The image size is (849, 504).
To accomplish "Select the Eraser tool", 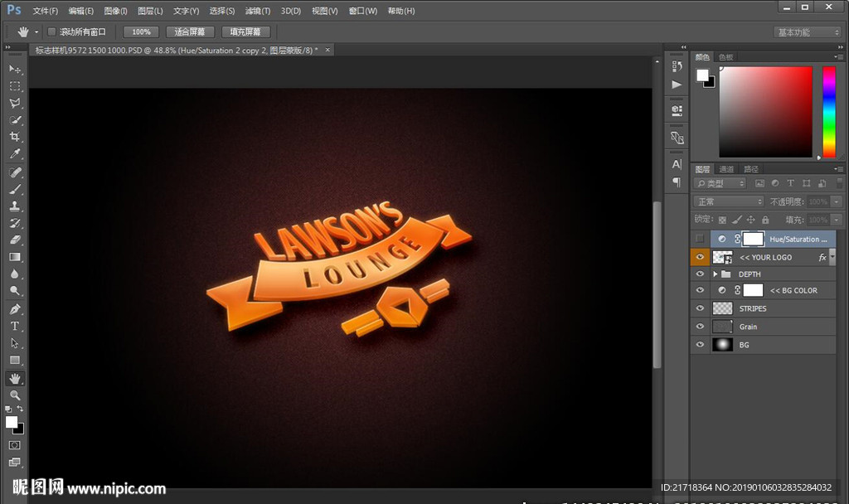I will pyautogui.click(x=15, y=240).
